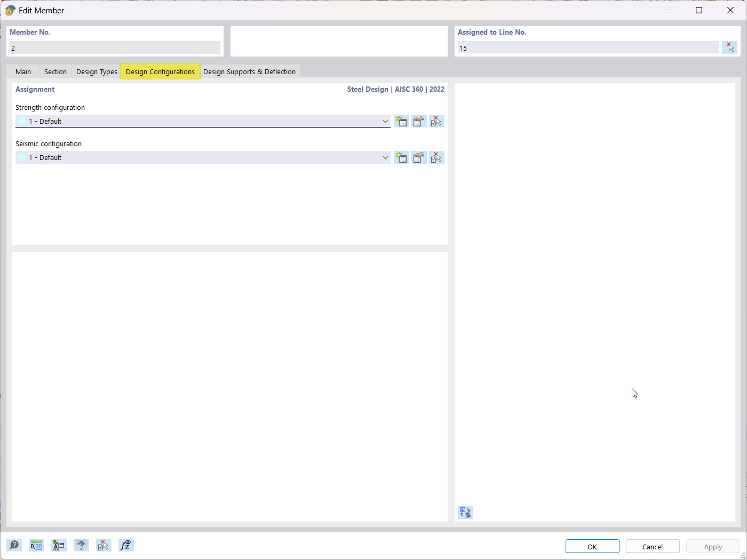747x560 pixels.
Task: Open the Design Supports & Deflection tab
Action: click(250, 71)
